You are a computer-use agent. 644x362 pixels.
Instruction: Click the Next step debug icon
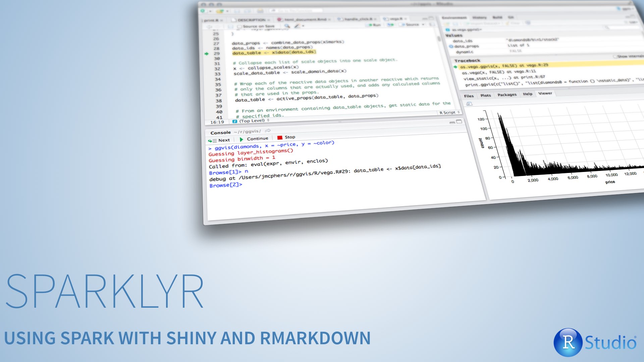(212, 140)
